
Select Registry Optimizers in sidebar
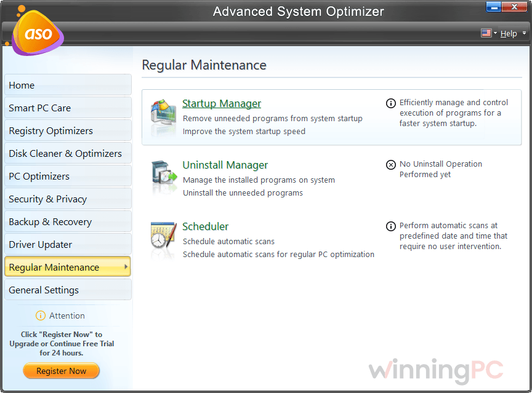pyautogui.click(x=68, y=130)
